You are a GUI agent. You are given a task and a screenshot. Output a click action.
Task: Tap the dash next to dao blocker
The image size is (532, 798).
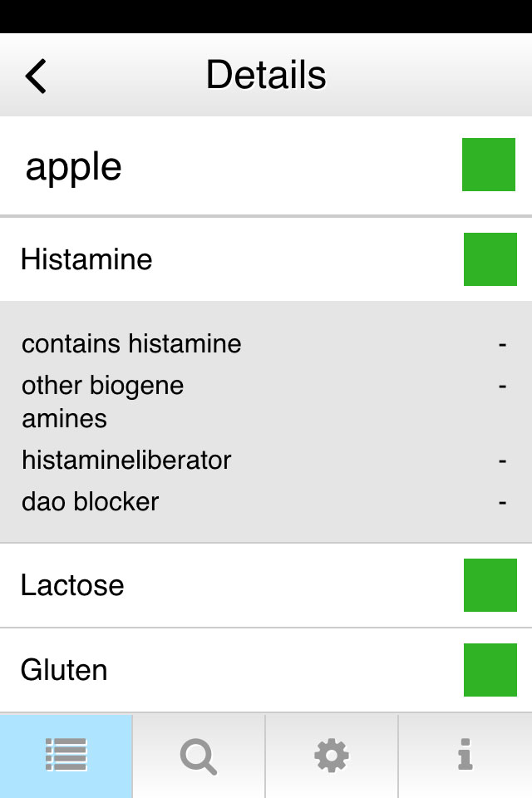(502, 503)
